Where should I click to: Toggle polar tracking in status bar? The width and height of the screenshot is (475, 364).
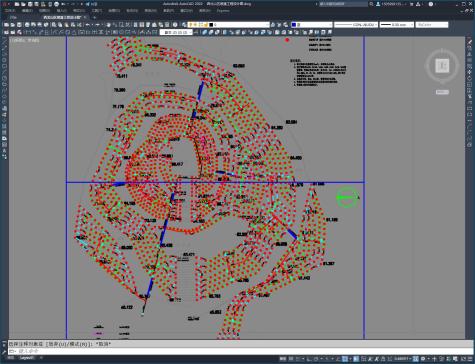pos(316,359)
